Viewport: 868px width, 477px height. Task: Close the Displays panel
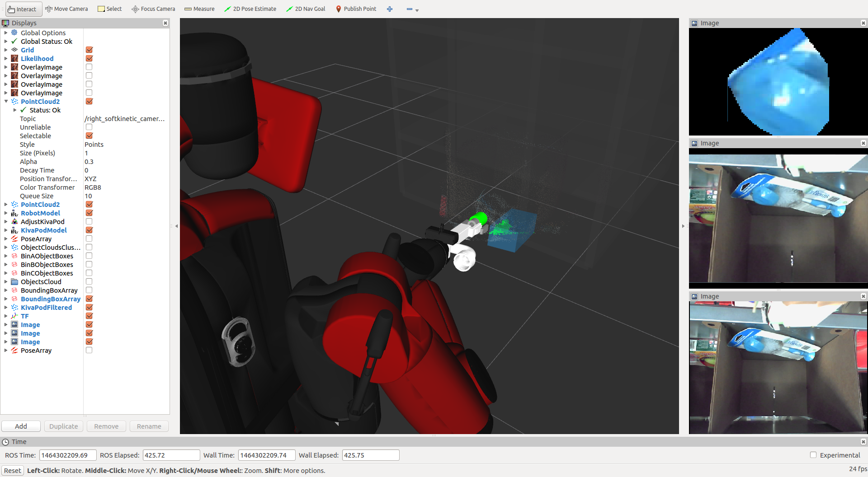[x=165, y=23]
